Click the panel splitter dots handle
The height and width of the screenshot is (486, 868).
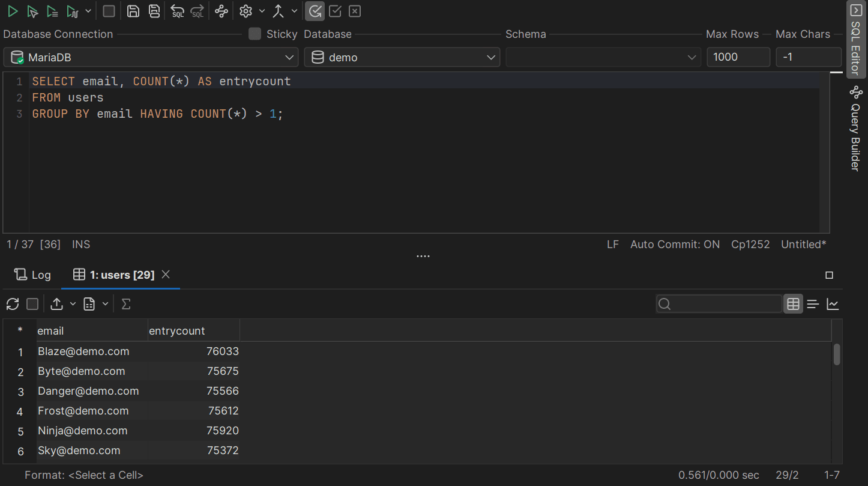(423, 257)
